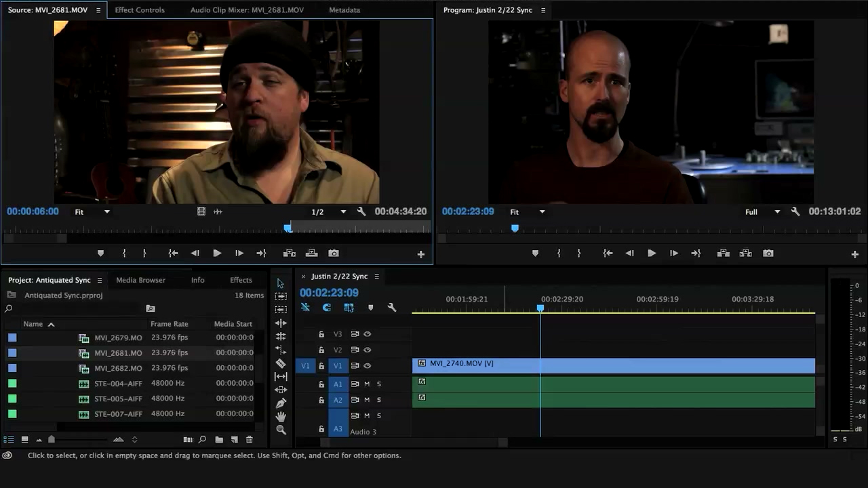Image resolution: width=868 pixels, height=488 pixels.
Task: Activate the Zoom tool magnifier
Action: [x=281, y=430]
